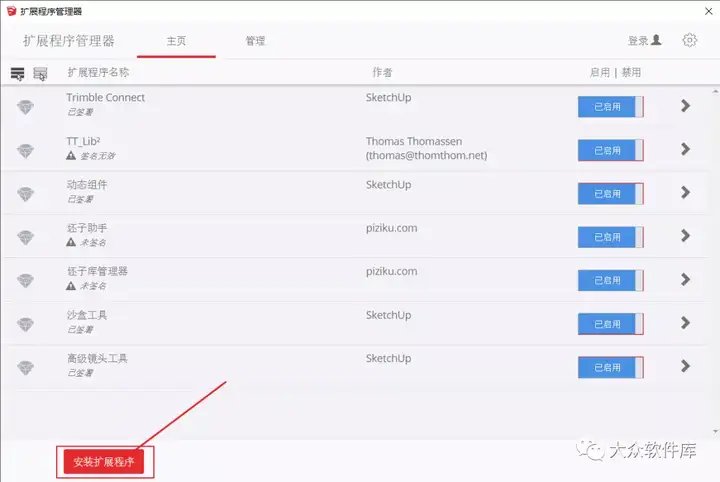This screenshot has height=482, width=720.
Task: Switch to the 主页 tab
Action: pos(176,41)
